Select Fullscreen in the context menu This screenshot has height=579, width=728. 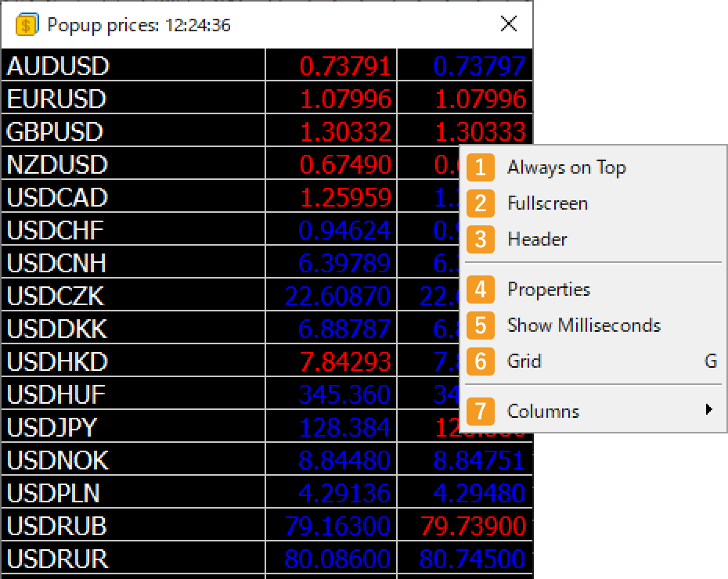pos(549,203)
